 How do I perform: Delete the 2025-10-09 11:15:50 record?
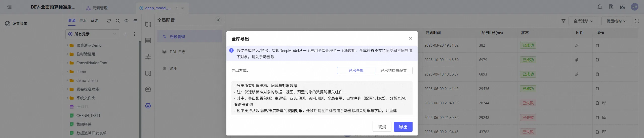point(597,60)
